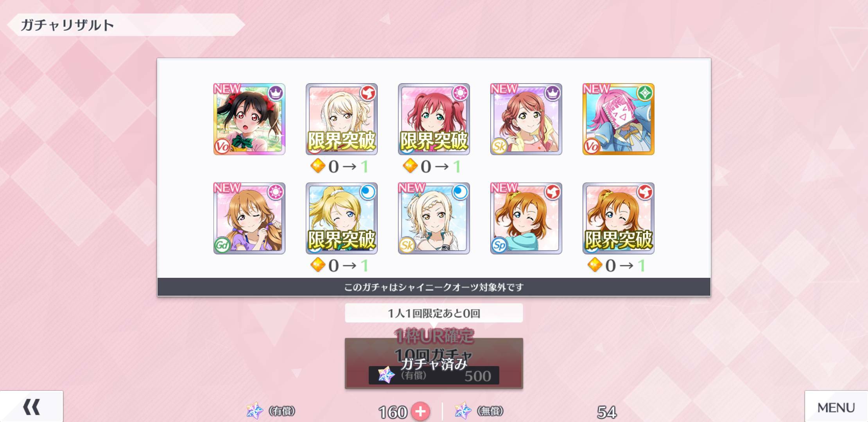Click the ガチャ済み 10回ガチャ button
Screen dimensions: 868x422
(x=434, y=363)
